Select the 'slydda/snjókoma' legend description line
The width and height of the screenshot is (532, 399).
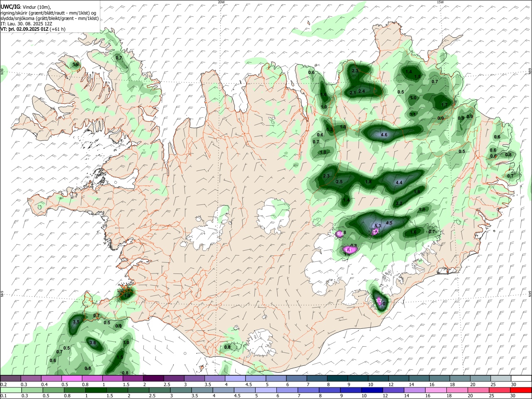(x=49, y=18)
